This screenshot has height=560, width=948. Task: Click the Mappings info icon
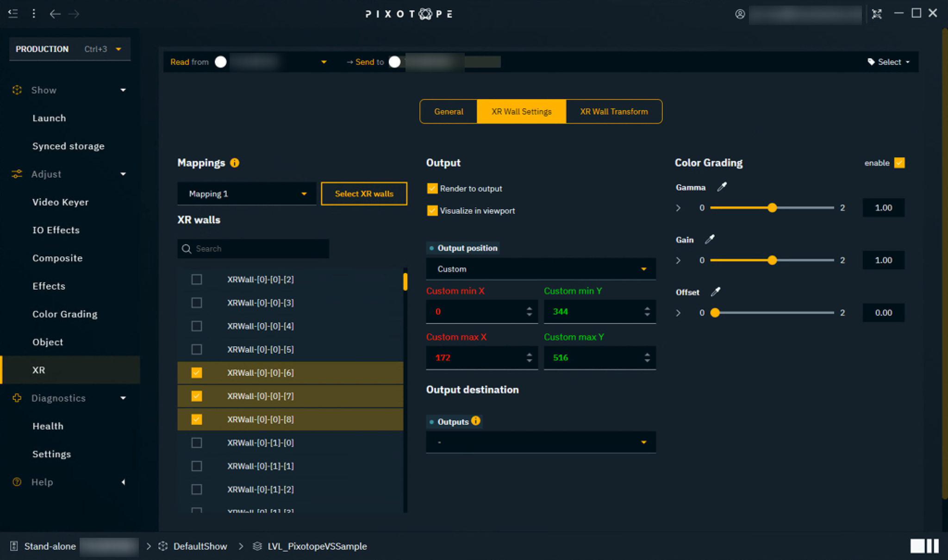[x=235, y=163]
